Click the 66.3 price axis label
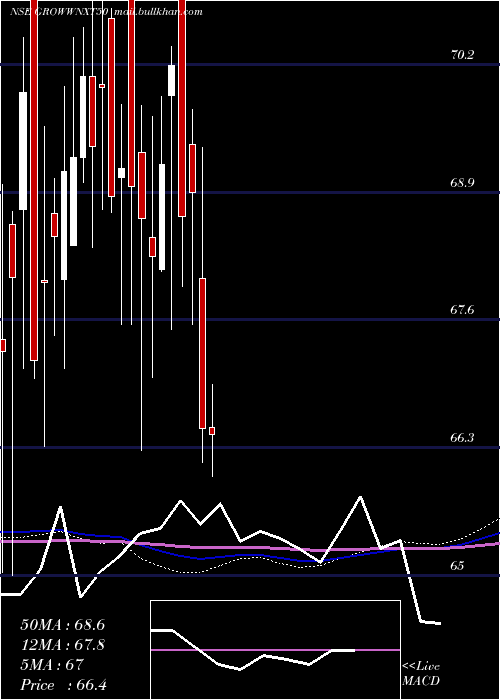Viewport: 500px width, 700px height. [462, 438]
